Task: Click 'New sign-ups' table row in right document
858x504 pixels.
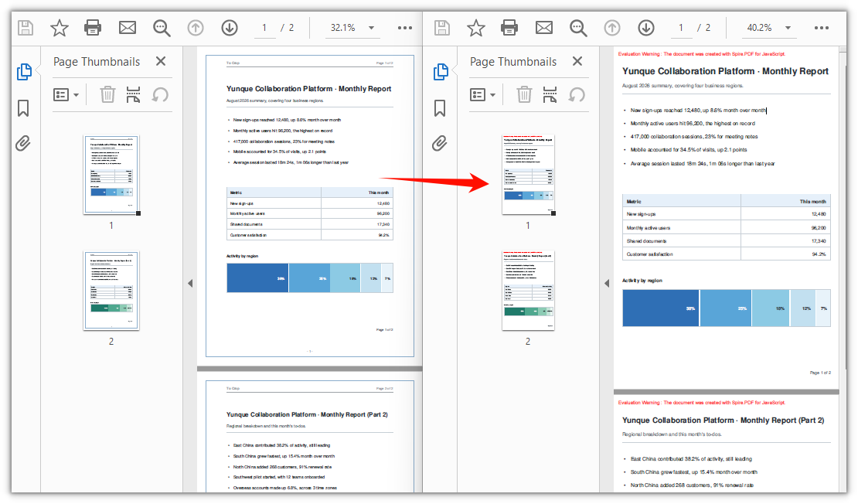Action: pos(726,214)
